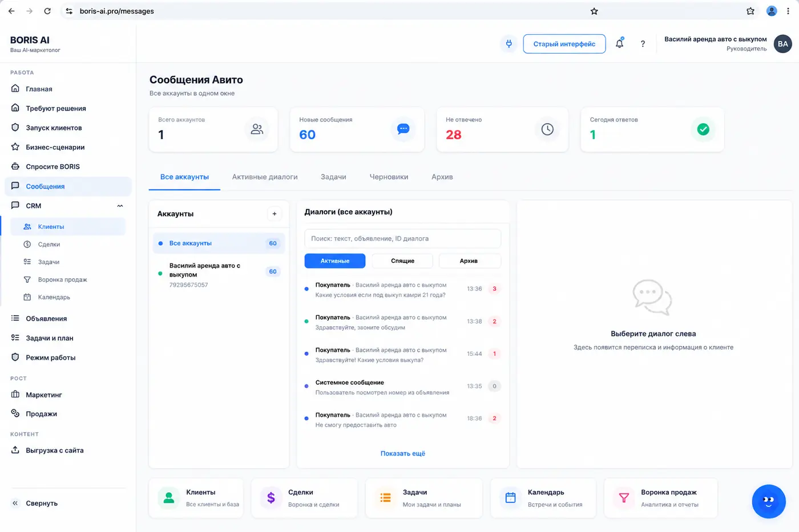The width and height of the screenshot is (799, 532).
Task: Click the plus icon to add account
Action: click(275, 214)
